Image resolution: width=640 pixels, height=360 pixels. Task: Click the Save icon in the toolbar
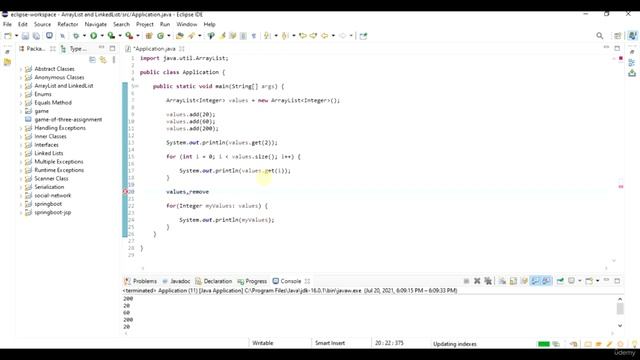(25, 36)
